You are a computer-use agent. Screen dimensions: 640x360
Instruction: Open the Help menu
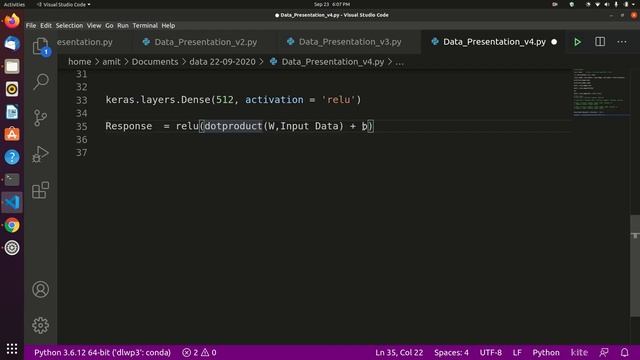(x=168, y=25)
